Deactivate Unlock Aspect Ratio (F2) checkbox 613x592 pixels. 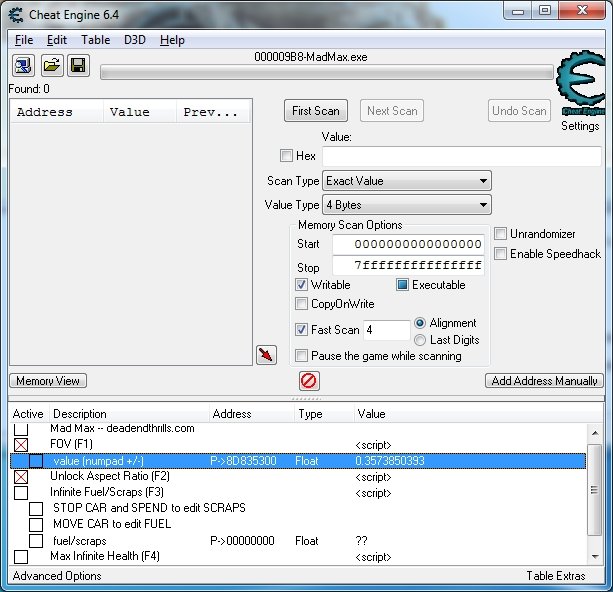(x=21, y=477)
